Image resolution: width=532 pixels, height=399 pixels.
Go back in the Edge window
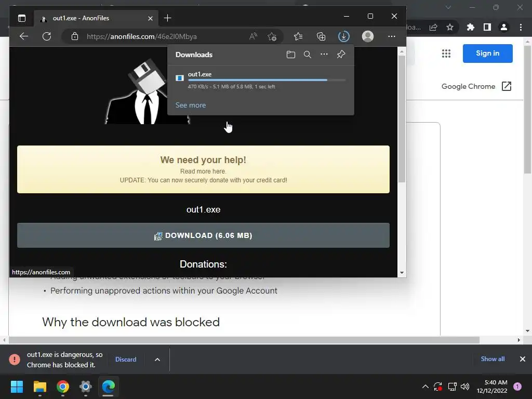point(24,36)
